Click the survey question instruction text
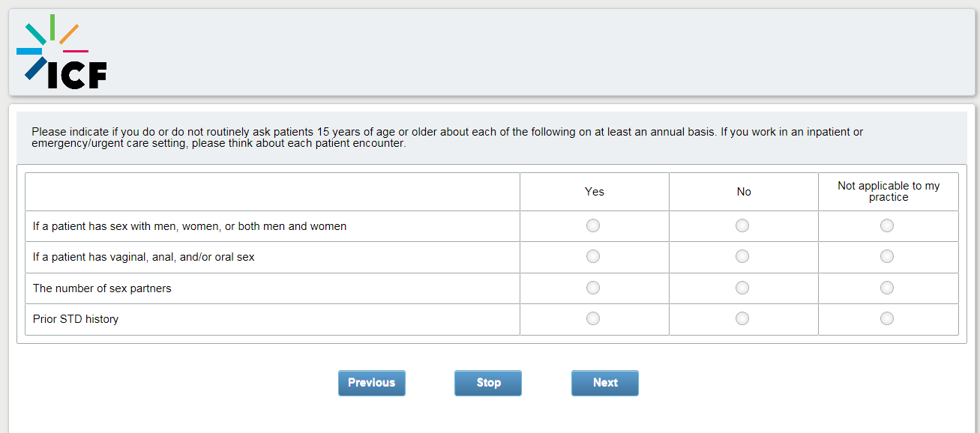This screenshot has width=980, height=433. click(447, 137)
